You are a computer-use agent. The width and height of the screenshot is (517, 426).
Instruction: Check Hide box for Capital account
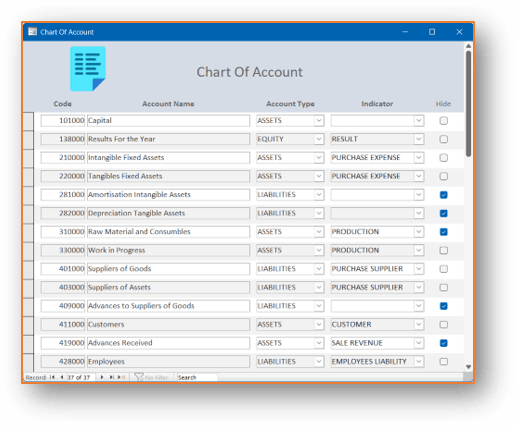pos(443,121)
